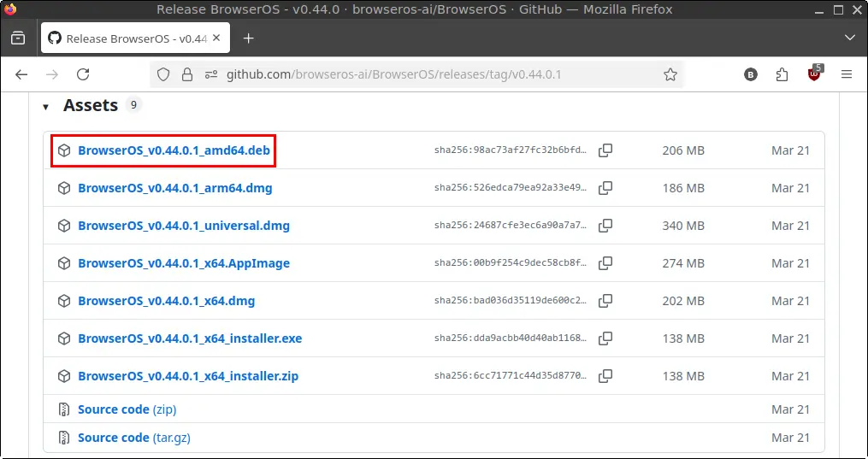Open tracking protection shield in address bar
The height and width of the screenshot is (459, 868).
coord(162,74)
